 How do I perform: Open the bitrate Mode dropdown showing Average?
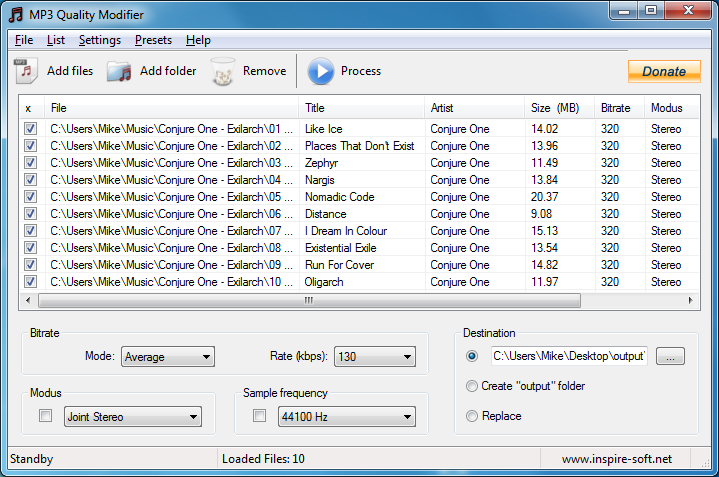tap(168, 357)
